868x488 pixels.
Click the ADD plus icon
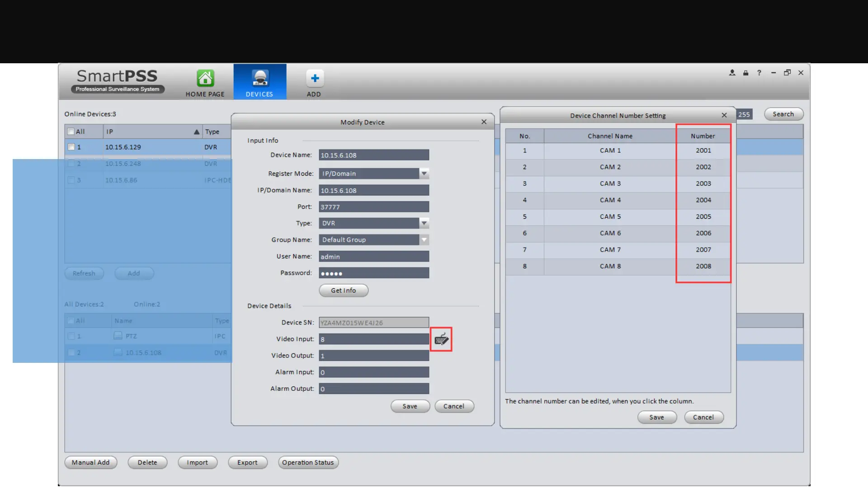click(315, 79)
